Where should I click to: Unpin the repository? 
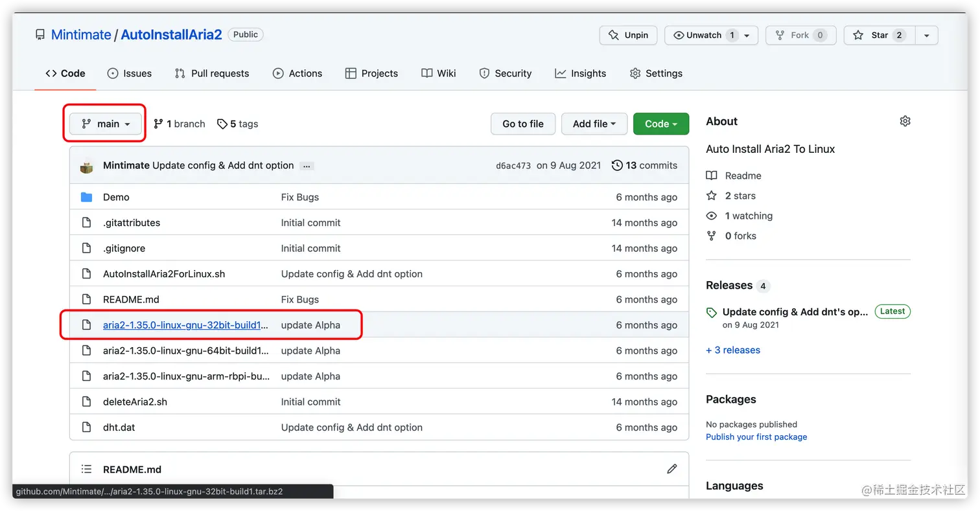[x=628, y=35]
